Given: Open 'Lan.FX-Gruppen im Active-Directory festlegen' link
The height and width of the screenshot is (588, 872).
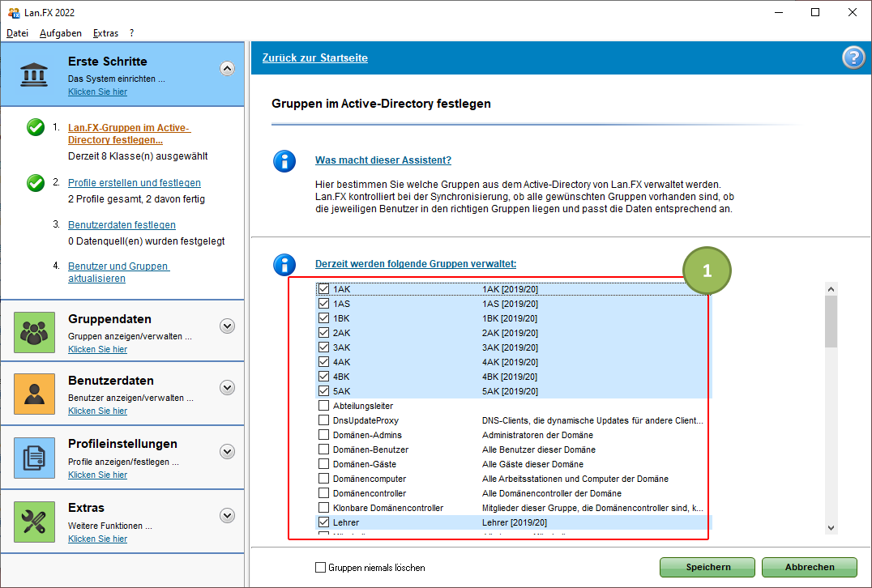Looking at the screenshot, I should click(129, 134).
